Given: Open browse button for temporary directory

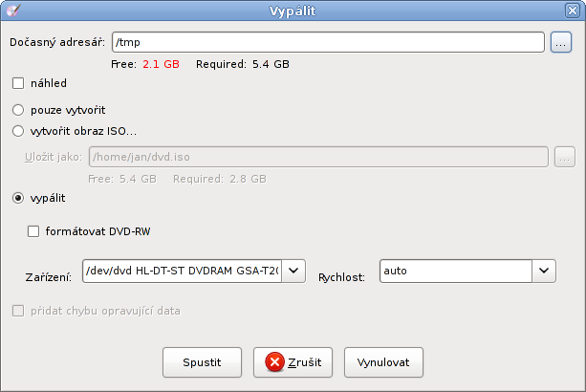Looking at the screenshot, I should [x=560, y=42].
